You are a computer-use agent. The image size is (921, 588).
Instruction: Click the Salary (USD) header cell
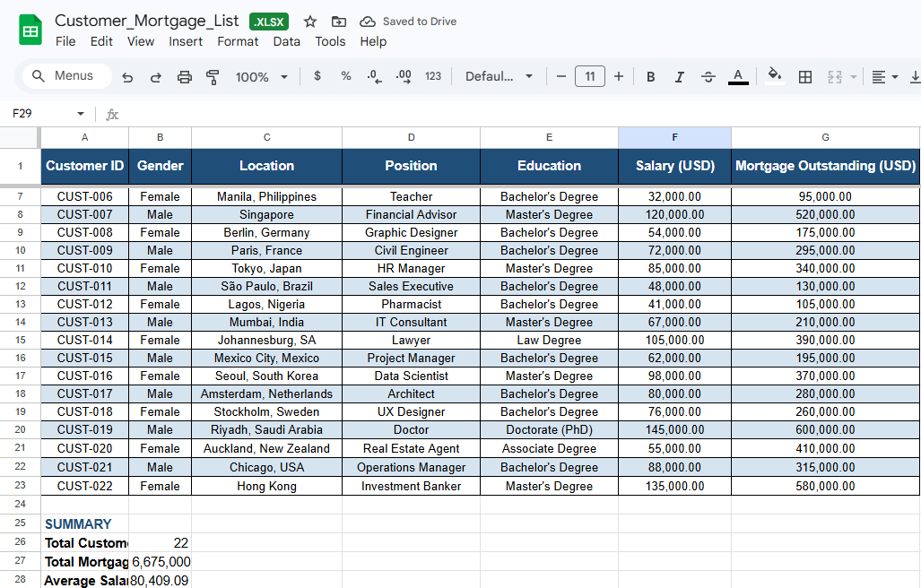675,166
